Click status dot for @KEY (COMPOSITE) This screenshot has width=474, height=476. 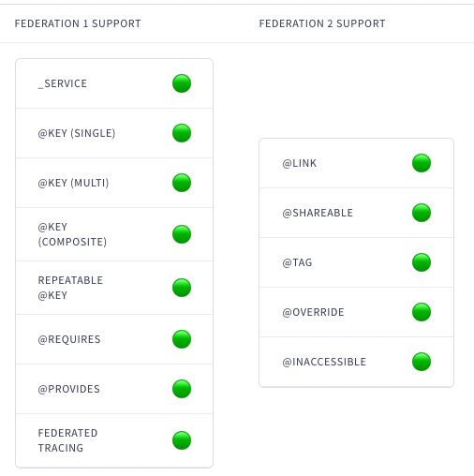pos(182,234)
